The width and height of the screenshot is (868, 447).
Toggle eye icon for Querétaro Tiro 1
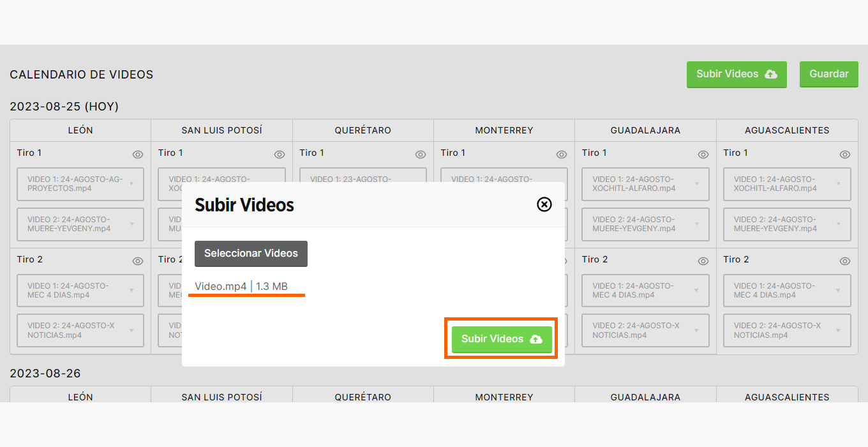[x=420, y=155]
